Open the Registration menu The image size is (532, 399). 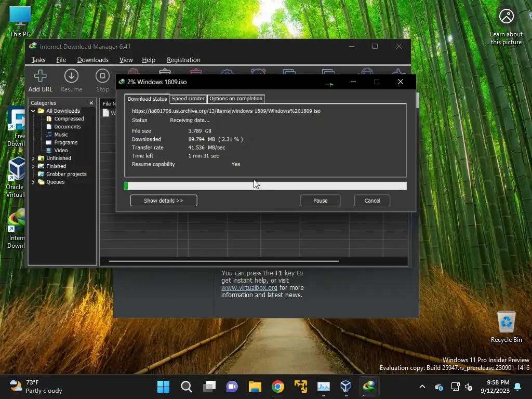183,60
